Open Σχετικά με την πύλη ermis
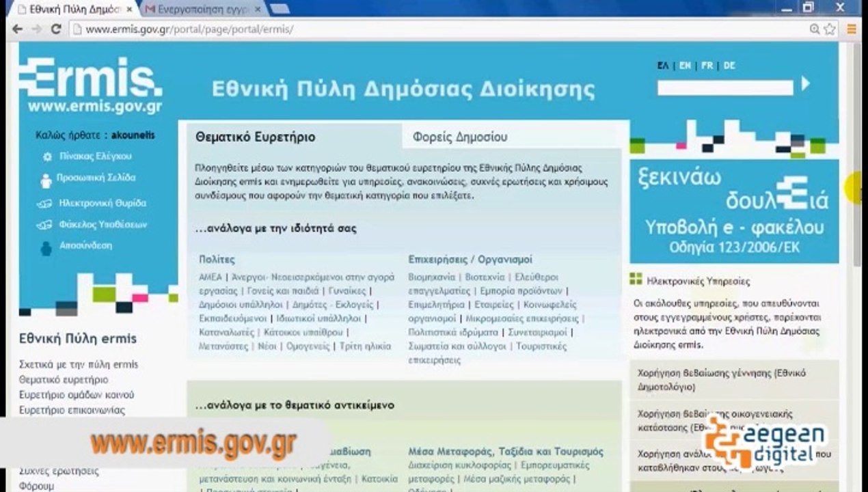 [79, 364]
